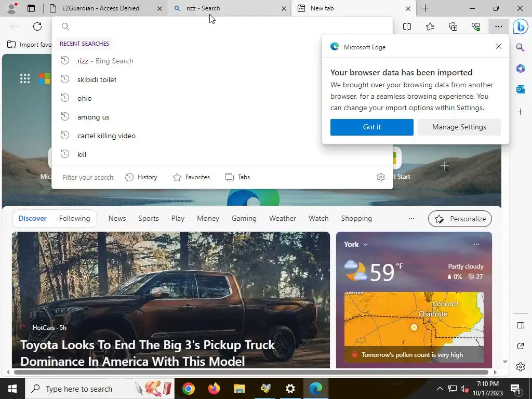
Task: Open link in external window sidebar icon
Action: (x=520, y=346)
